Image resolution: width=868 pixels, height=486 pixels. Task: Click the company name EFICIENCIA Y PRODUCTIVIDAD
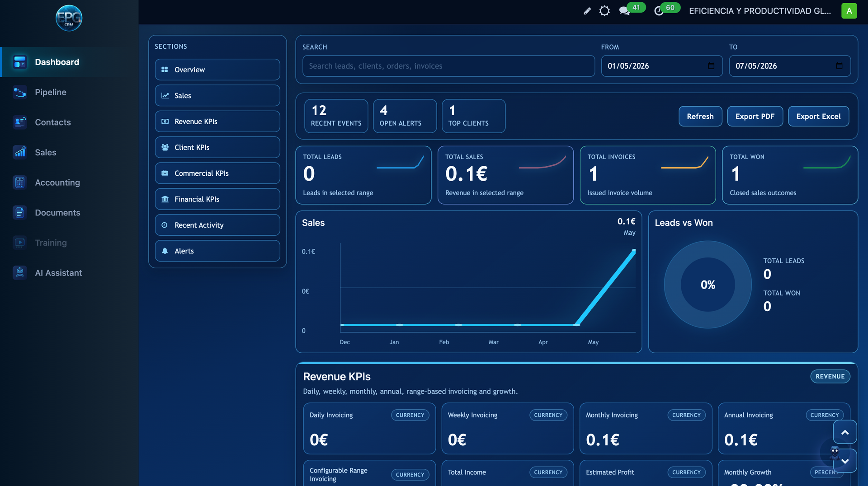(760, 11)
